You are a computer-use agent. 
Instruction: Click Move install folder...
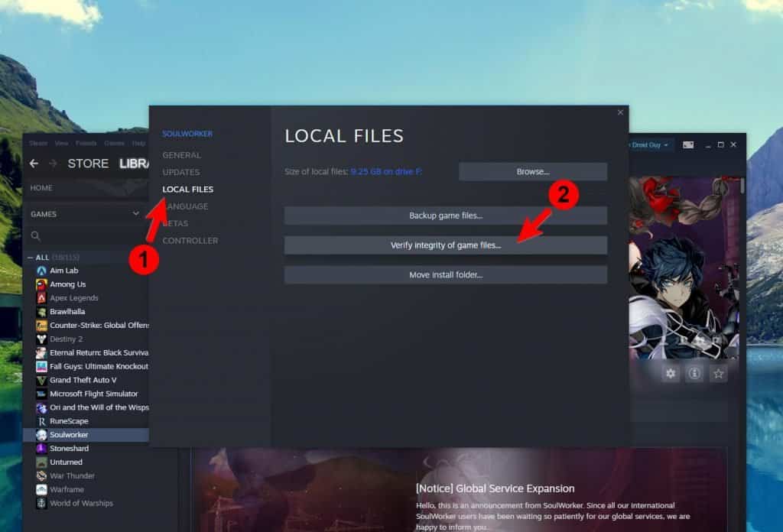446,274
